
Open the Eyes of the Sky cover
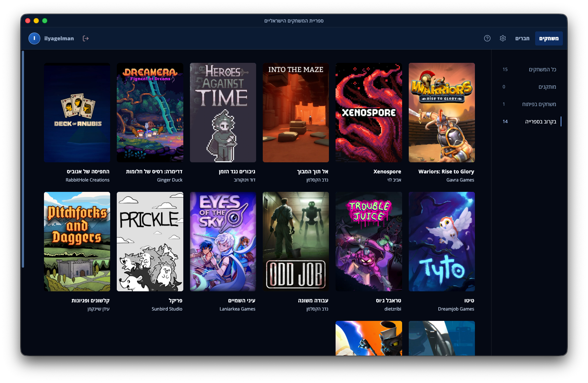coord(223,241)
